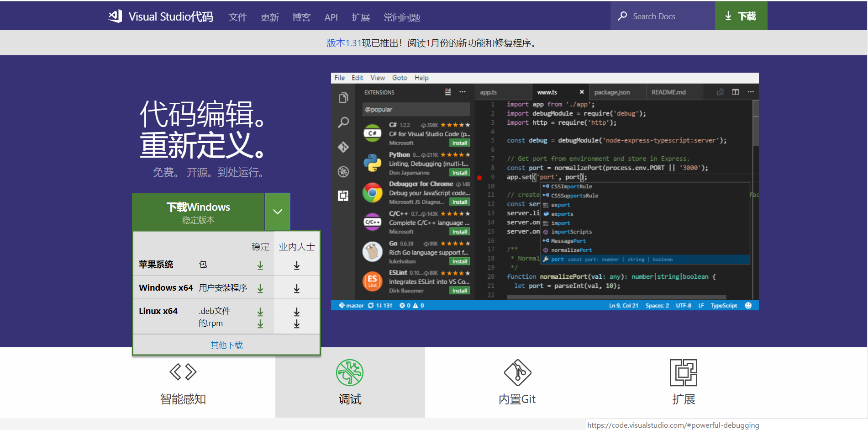Download insiders Windows x64 user installer
Image resolution: width=868 pixels, height=430 pixels.
(297, 288)
